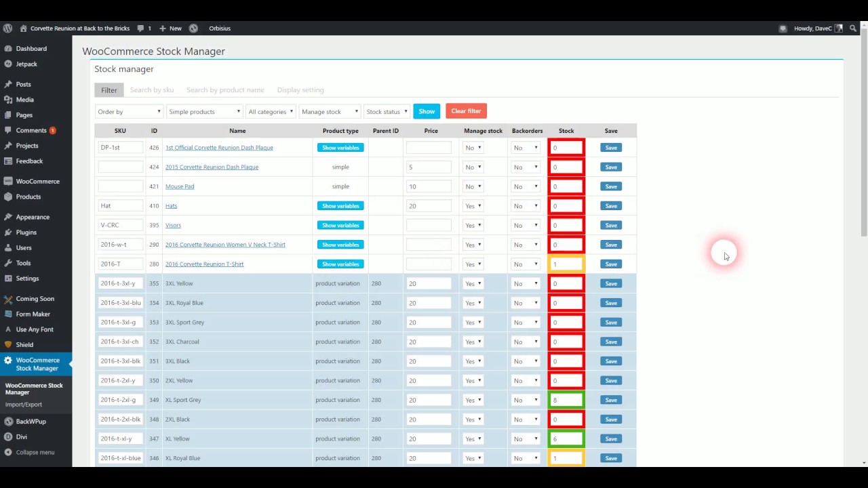Open the WordPress logo menu
The height and width of the screenshot is (488, 868).
7,28
